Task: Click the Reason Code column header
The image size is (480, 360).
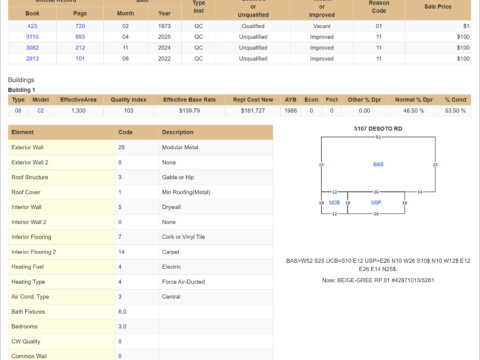Action: (x=379, y=7)
